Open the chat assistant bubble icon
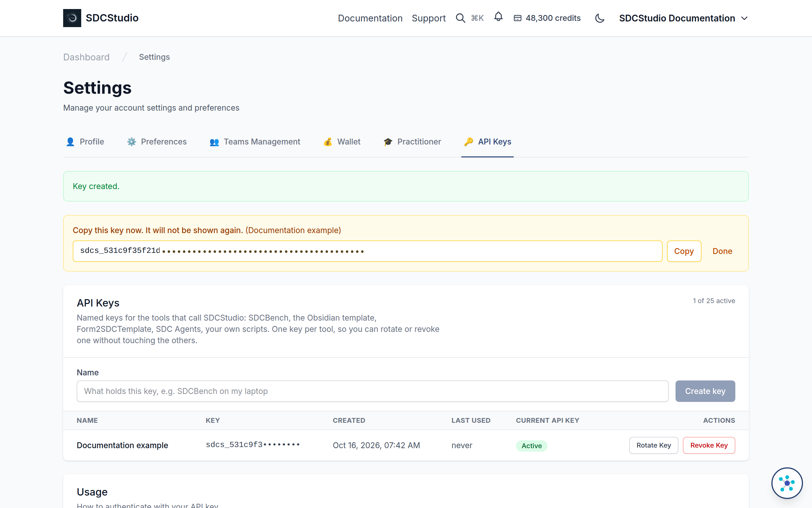Screen dimensions: 812x508 click(x=787, y=483)
